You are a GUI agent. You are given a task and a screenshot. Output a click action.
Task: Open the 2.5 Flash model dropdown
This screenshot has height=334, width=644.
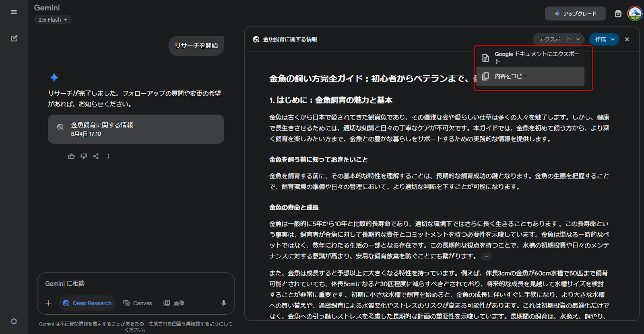point(53,20)
